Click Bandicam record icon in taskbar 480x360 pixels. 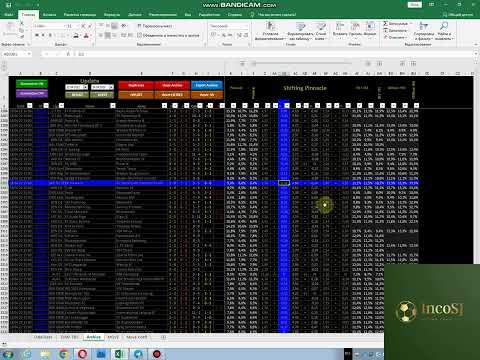[157, 354]
